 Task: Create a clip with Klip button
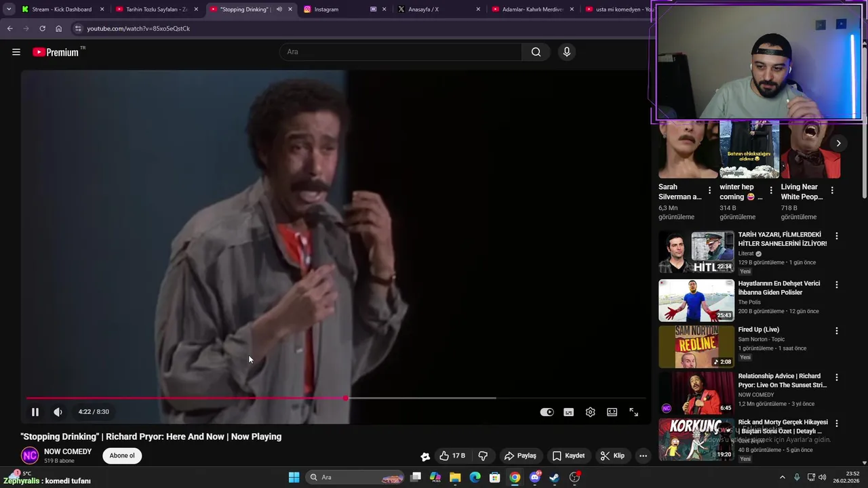pos(612,455)
